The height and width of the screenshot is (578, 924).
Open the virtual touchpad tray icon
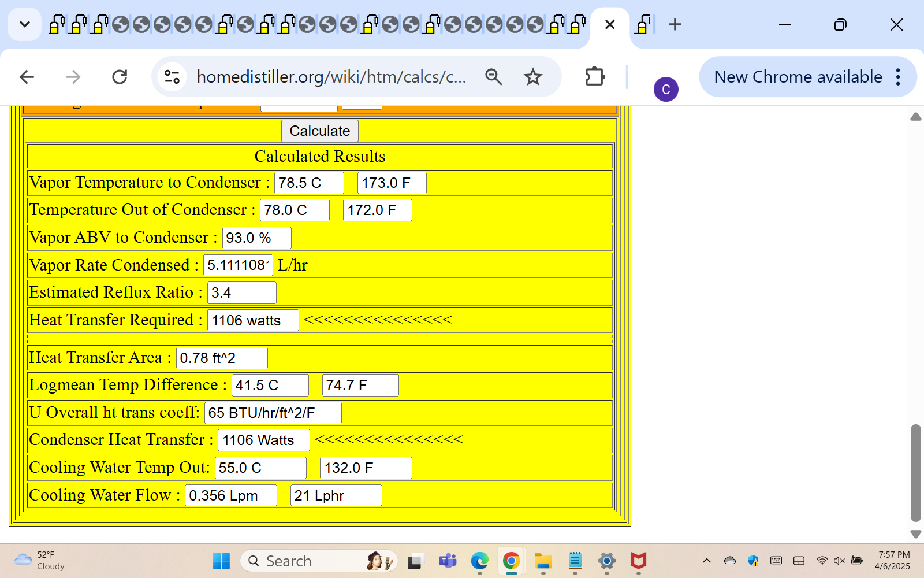[799, 561]
